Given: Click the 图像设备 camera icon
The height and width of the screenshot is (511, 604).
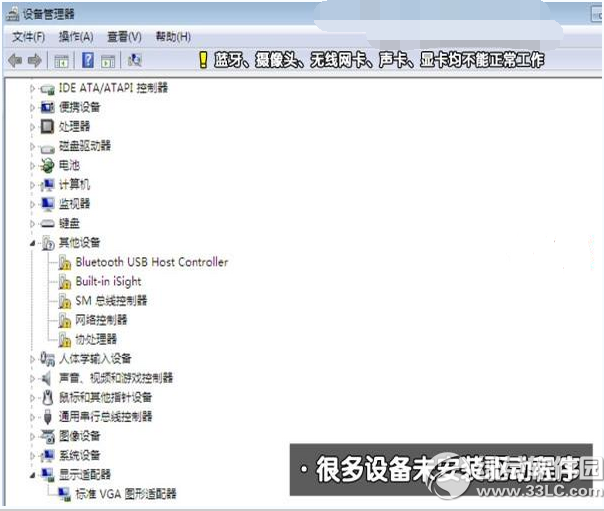Looking at the screenshot, I should 48,436.
